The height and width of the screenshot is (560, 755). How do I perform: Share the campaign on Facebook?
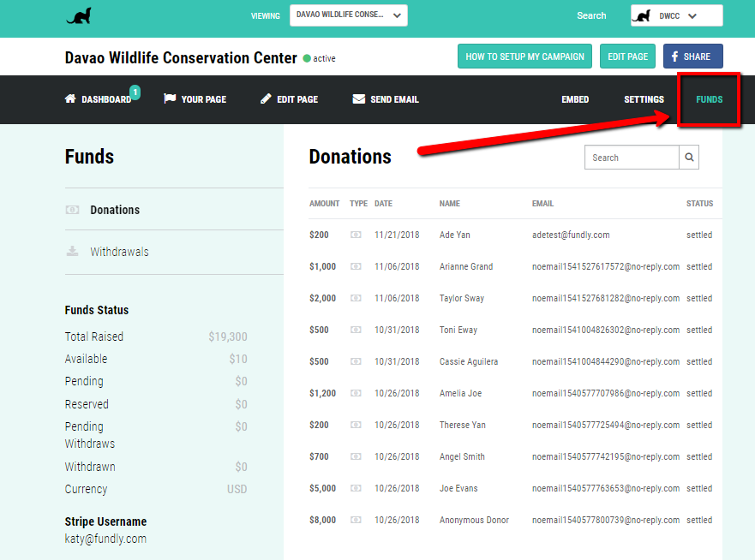coord(693,57)
